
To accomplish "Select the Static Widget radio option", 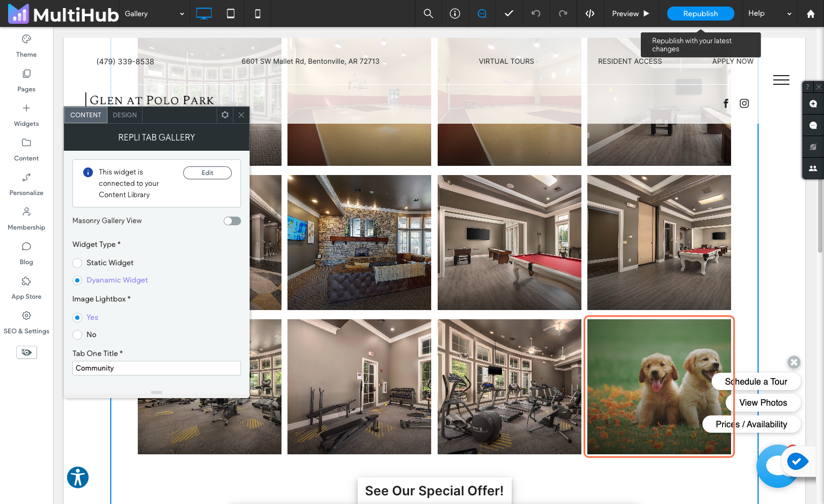I will click(77, 263).
